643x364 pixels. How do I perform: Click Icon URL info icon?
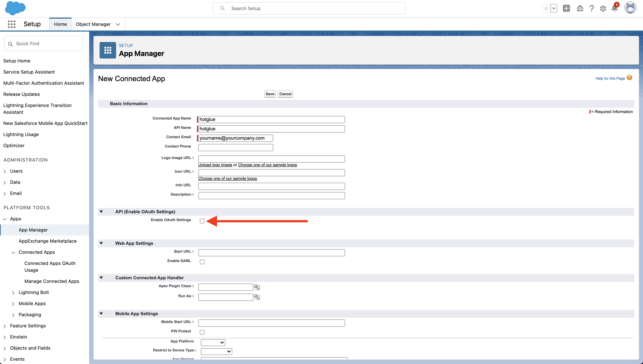pyautogui.click(x=193, y=172)
